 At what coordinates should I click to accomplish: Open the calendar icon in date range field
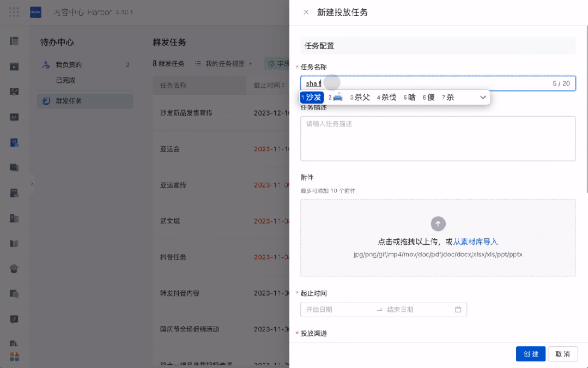pyautogui.click(x=458, y=310)
